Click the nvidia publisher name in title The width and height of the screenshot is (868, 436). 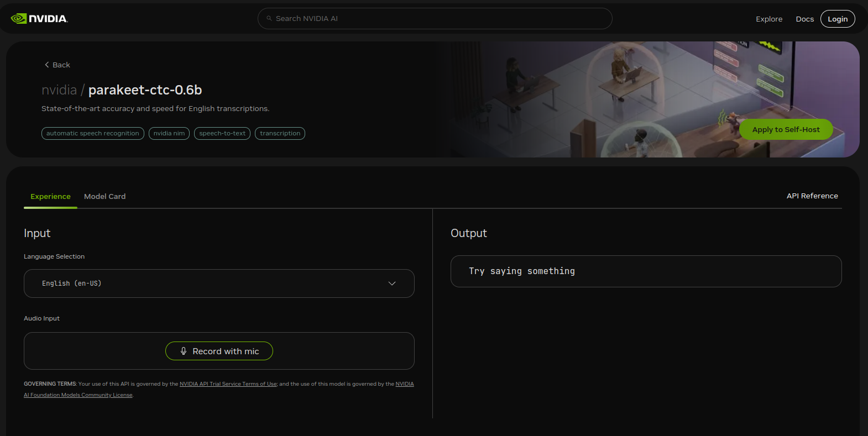[59, 90]
